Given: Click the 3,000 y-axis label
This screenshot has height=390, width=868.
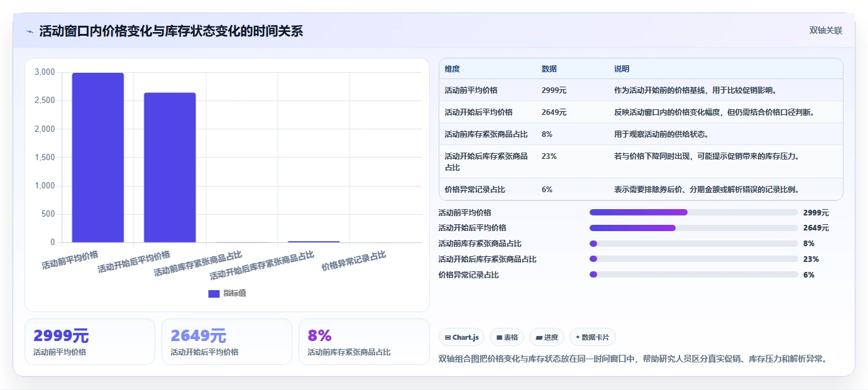Looking at the screenshot, I should 45,72.
